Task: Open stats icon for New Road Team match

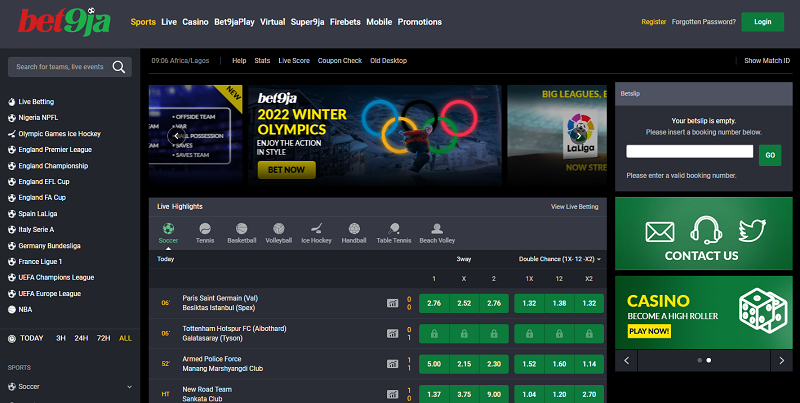Action: pyautogui.click(x=392, y=394)
